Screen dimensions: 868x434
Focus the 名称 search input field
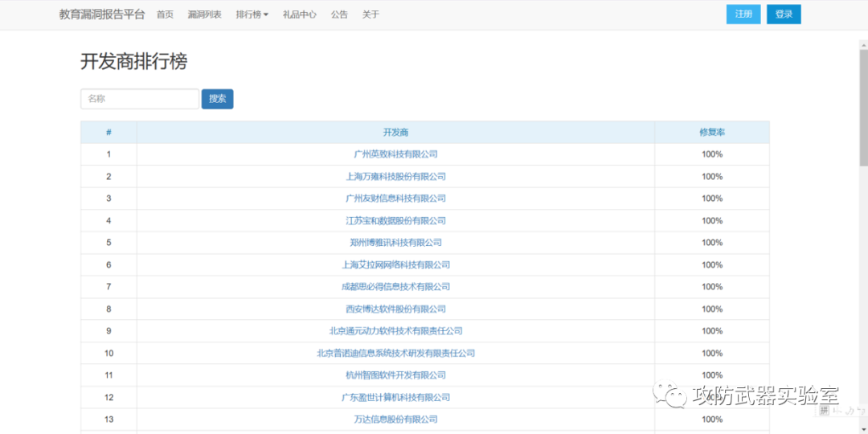(x=140, y=99)
